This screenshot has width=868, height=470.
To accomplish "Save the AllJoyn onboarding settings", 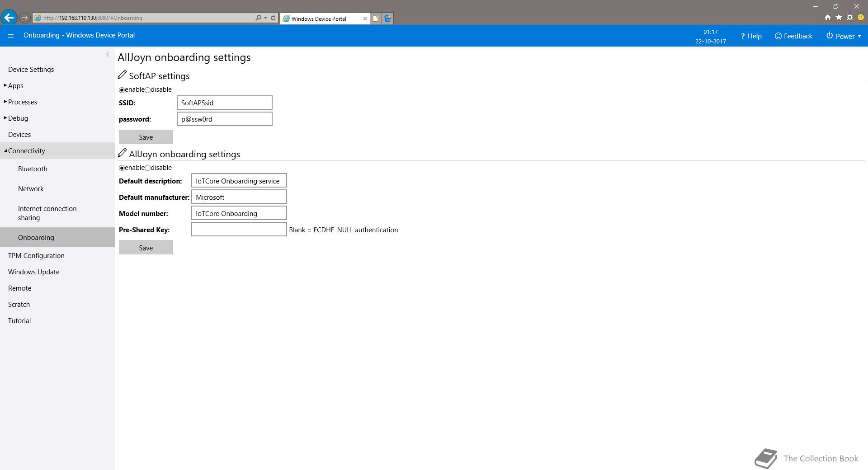I will click(146, 248).
